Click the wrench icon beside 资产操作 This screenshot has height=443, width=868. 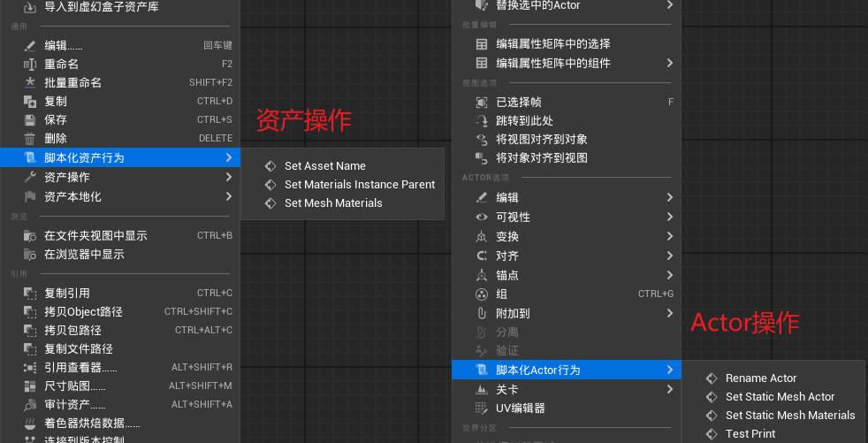click(29, 178)
